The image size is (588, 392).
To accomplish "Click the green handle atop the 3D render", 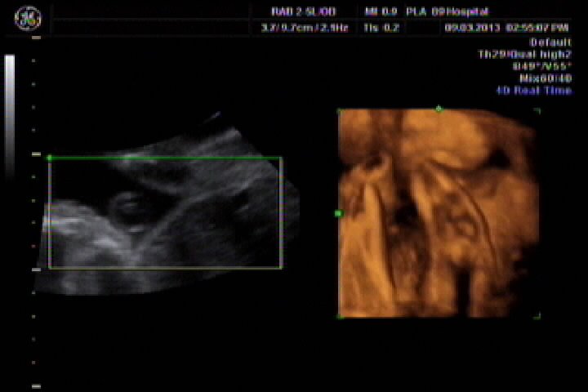I will pos(439,109).
